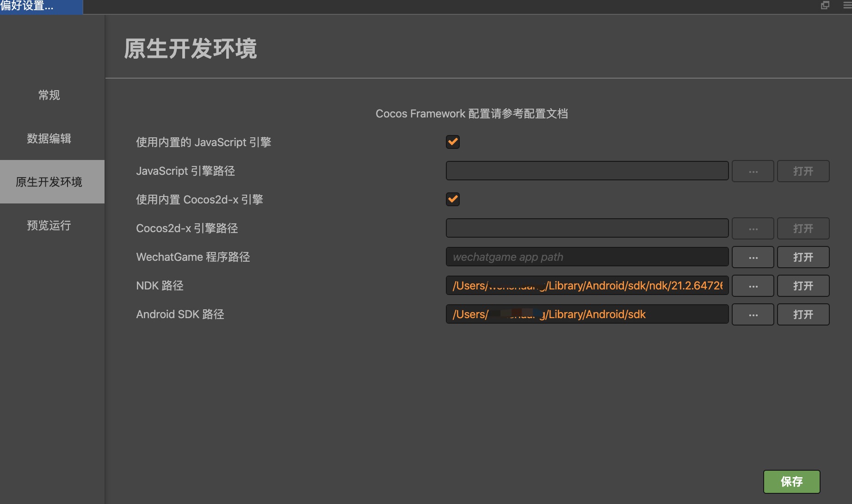Go to the 预览运行 settings tab
The width and height of the screenshot is (852, 504).
pos(49,225)
